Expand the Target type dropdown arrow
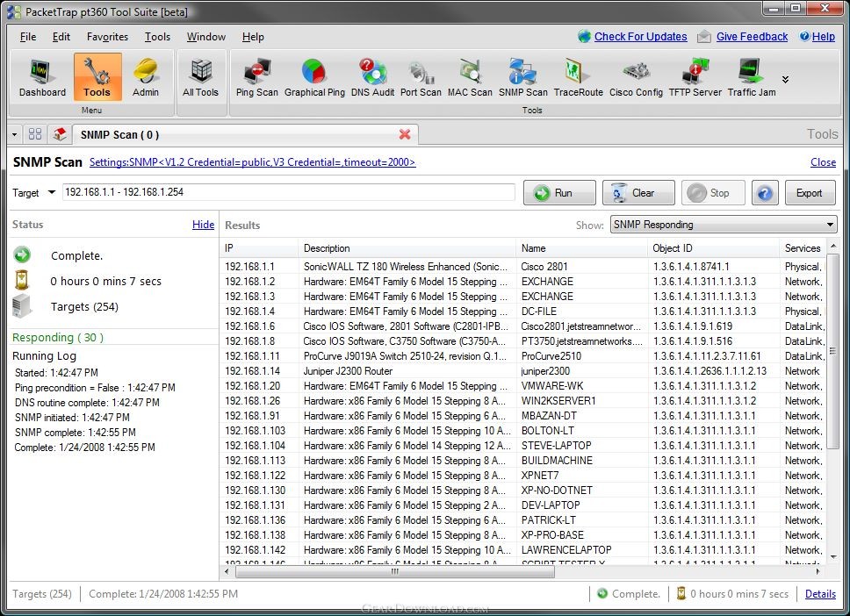The height and width of the screenshot is (616, 850). (52, 192)
